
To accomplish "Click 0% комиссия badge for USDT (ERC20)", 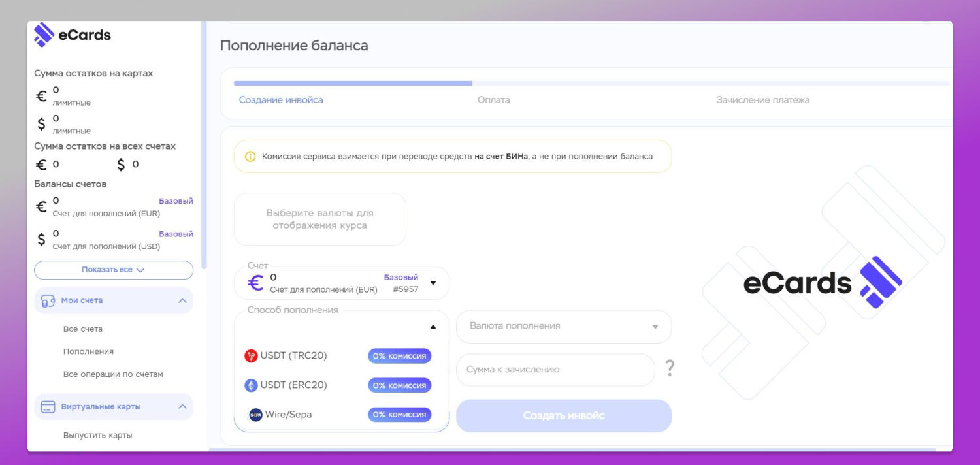I will point(400,385).
